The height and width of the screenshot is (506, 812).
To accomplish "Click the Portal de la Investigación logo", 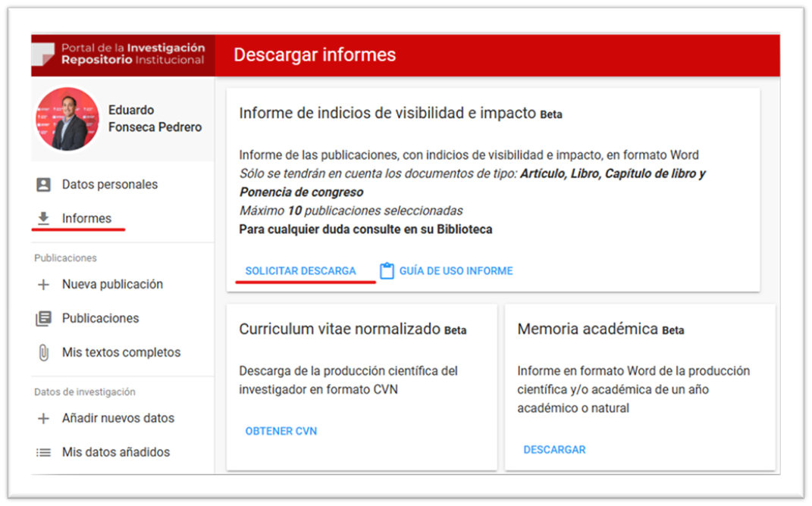I will [x=123, y=54].
